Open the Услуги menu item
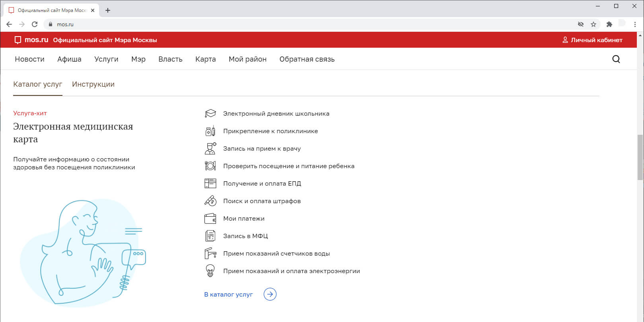644x322 pixels. (106, 59)
